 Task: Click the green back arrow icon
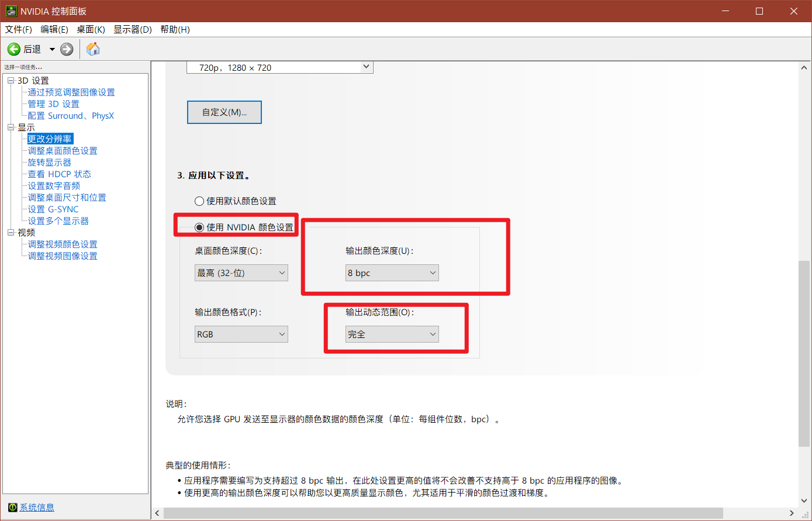pyautogui.click(x=14, y=49)
